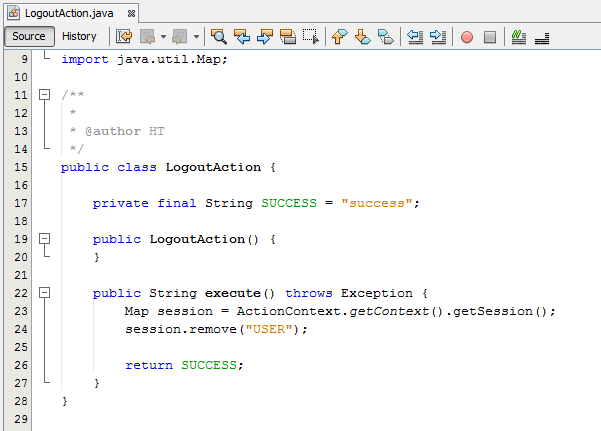Click line number 15 in the gutter

21,167
